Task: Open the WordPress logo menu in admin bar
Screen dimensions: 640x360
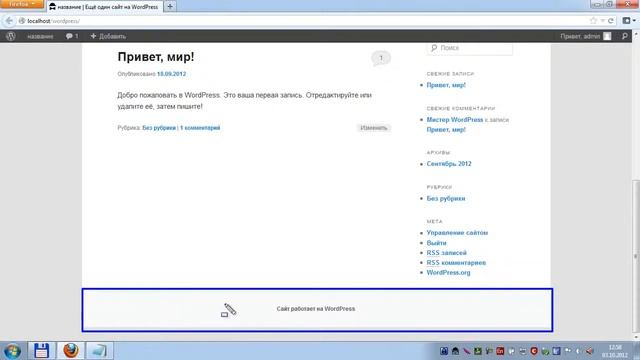Action: click(x=11, y=36)
